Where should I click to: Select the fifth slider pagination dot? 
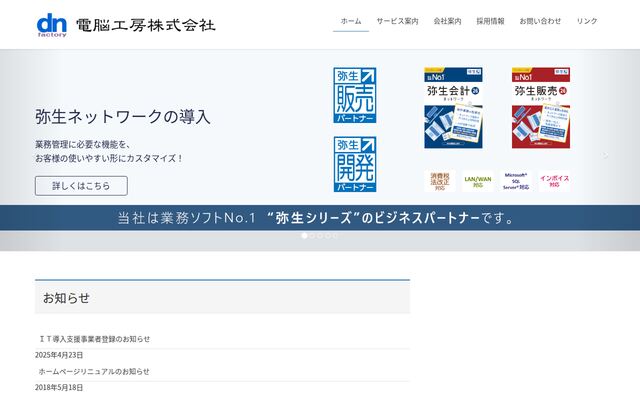(x=335, y=236)
